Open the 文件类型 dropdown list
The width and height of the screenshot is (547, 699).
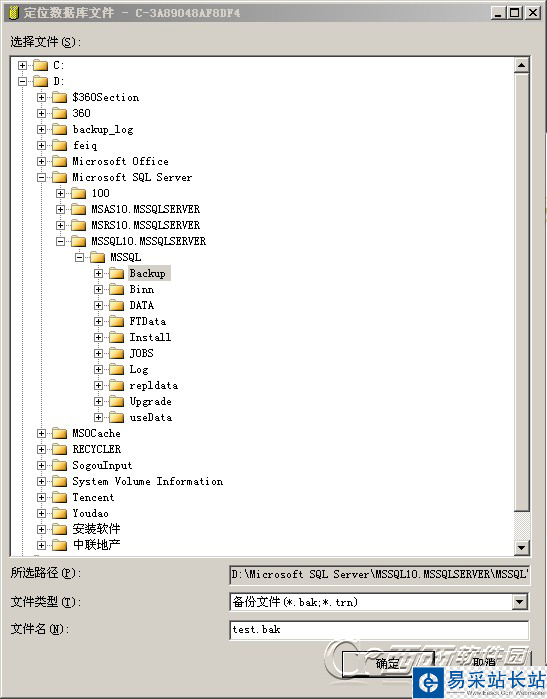tap(519, 602)
